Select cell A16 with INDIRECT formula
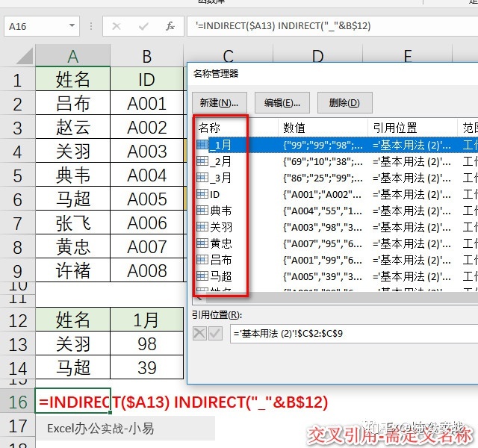478x448 pixels. [73, 402]
